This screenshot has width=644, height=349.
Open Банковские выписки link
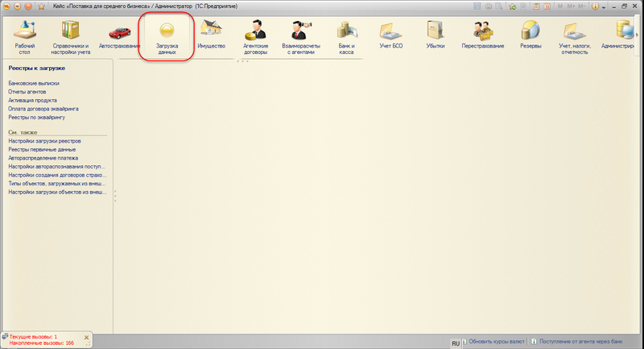[x=33, y=83]
